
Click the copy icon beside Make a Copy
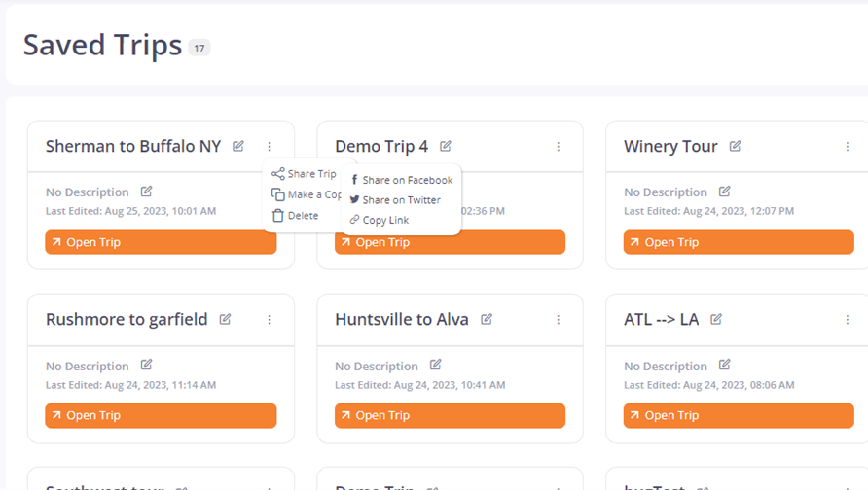tap(278, 194)
